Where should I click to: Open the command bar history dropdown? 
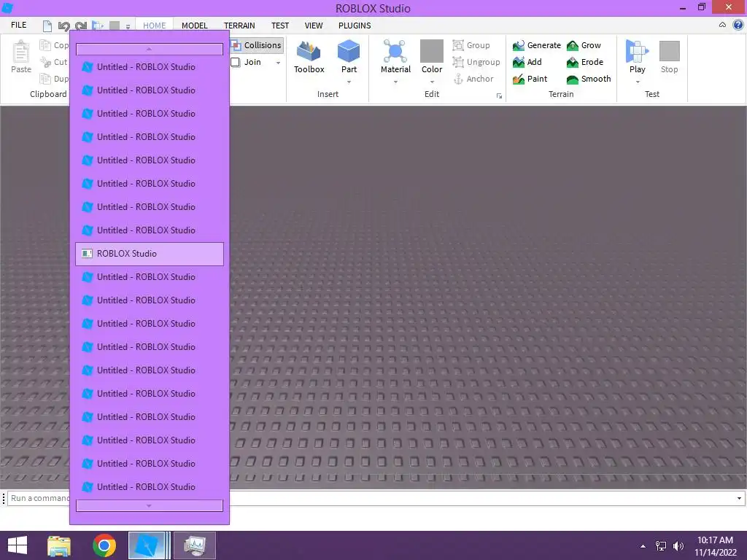(739, 499)
